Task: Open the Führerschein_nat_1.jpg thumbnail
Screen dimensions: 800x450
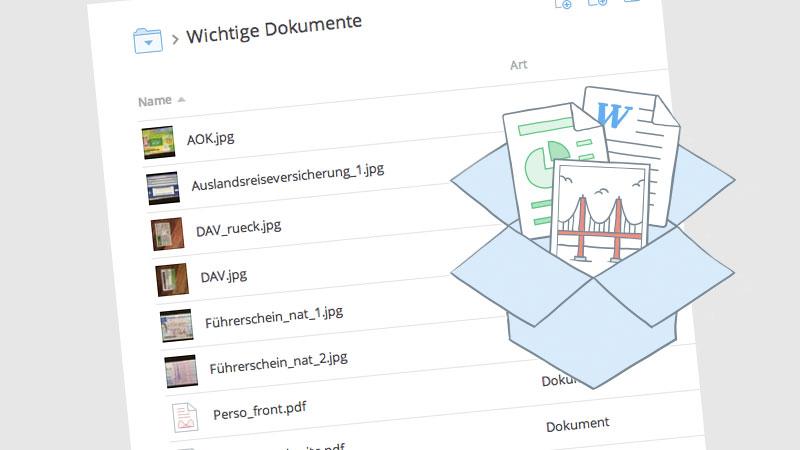Action: coord(177,325)
